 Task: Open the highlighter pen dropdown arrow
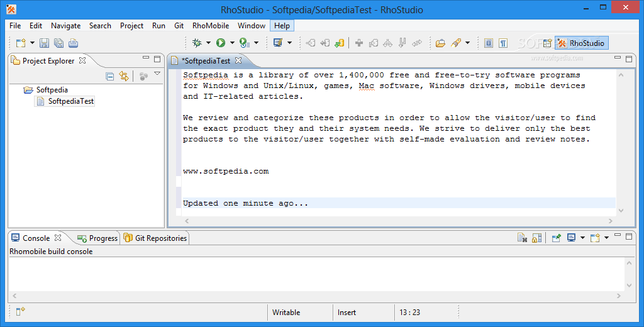point(467,43)
